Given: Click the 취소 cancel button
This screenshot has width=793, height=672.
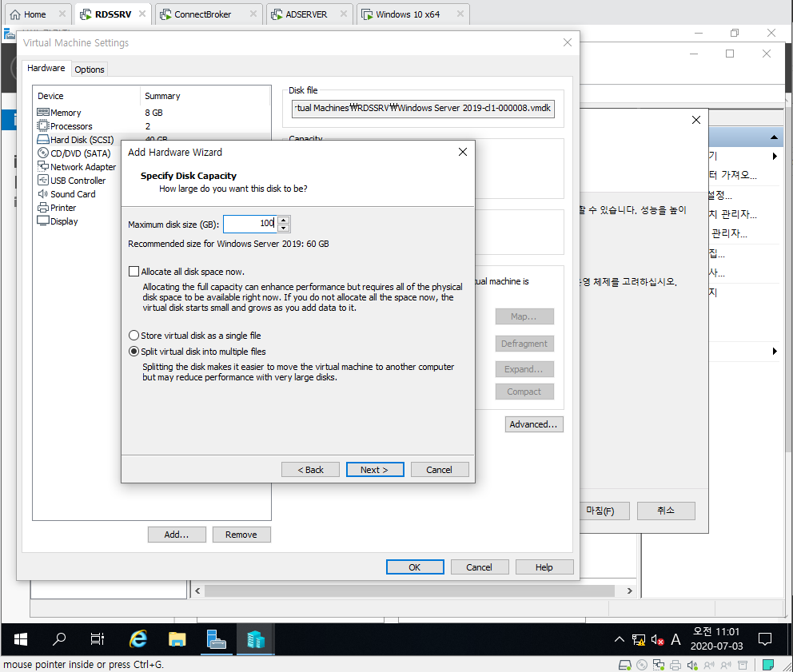Looking at the screenshot, I should point(666,511).
